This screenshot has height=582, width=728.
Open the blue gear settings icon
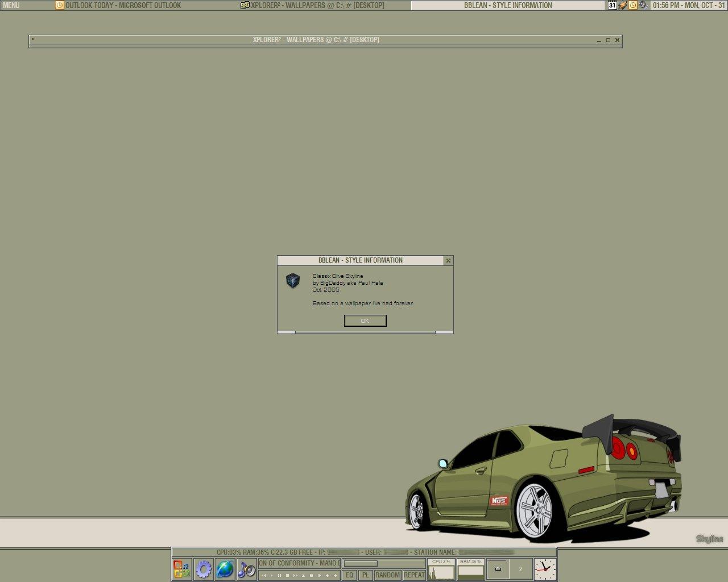click(x=203, y=569)
